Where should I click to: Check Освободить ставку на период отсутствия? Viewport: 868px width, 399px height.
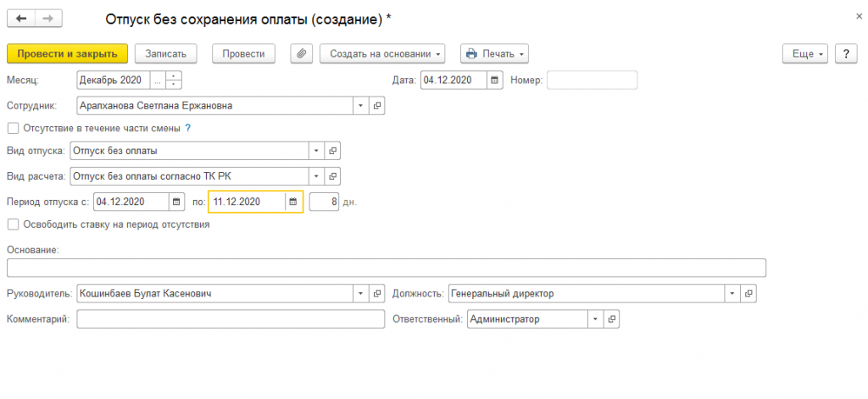(x=13, y=225)
